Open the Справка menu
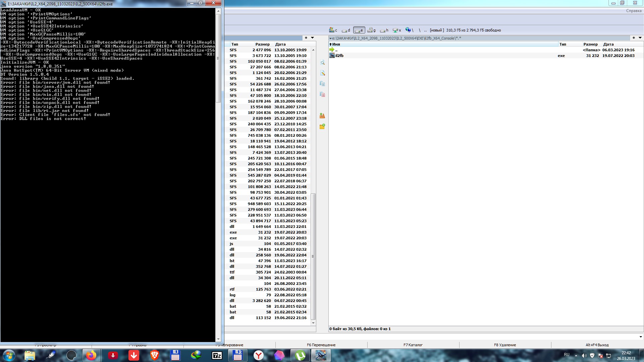 coord(633,11)
